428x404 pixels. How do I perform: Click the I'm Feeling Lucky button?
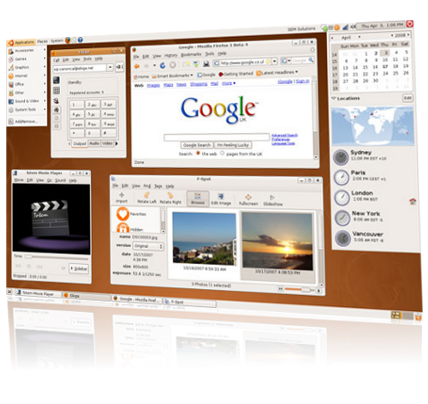[233, 145]
